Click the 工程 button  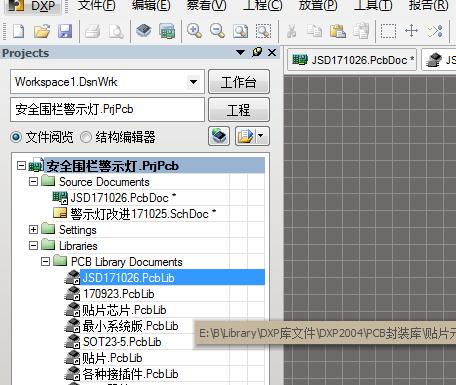pyautogui.click(x=239, y=110)
